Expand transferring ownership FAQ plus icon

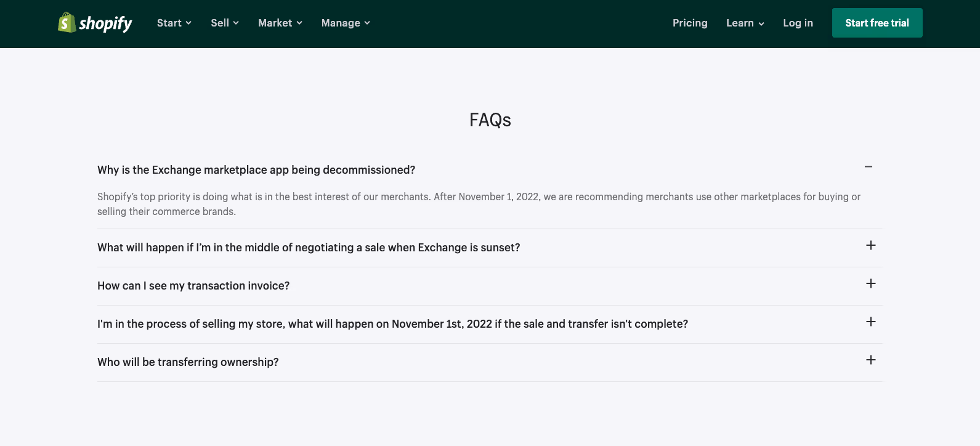pos(871,360)
